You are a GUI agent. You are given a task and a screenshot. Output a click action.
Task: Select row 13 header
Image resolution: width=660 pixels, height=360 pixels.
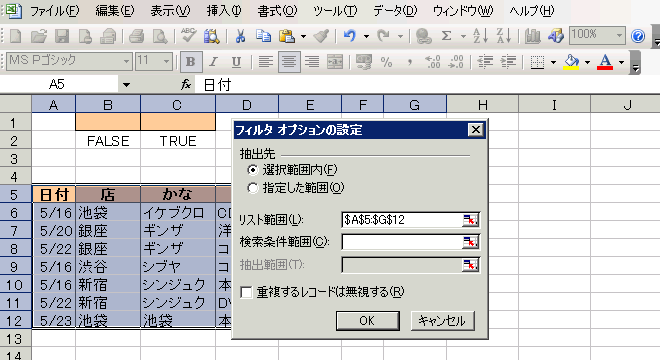(16, 339)
